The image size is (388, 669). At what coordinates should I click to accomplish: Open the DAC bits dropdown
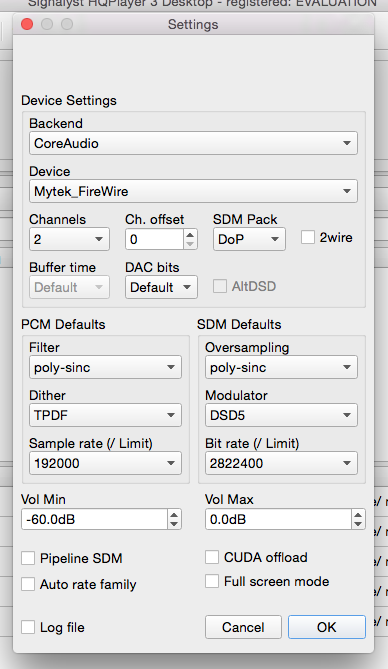(x=161, y=287)
